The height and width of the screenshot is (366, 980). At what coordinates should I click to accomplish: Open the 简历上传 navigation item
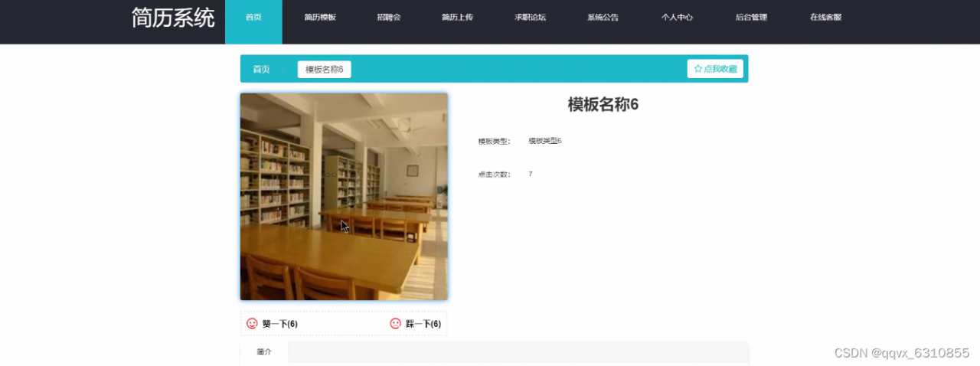click(457, 18)
